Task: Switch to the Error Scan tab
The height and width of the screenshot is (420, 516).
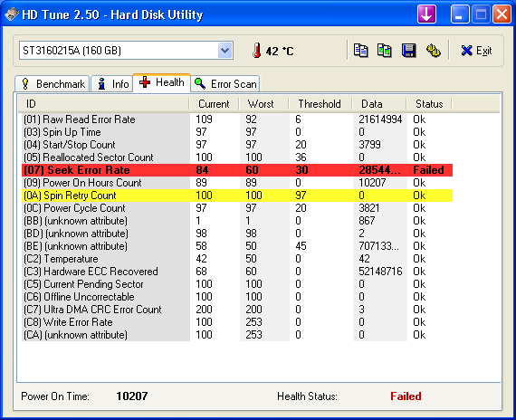Action: 225,84
